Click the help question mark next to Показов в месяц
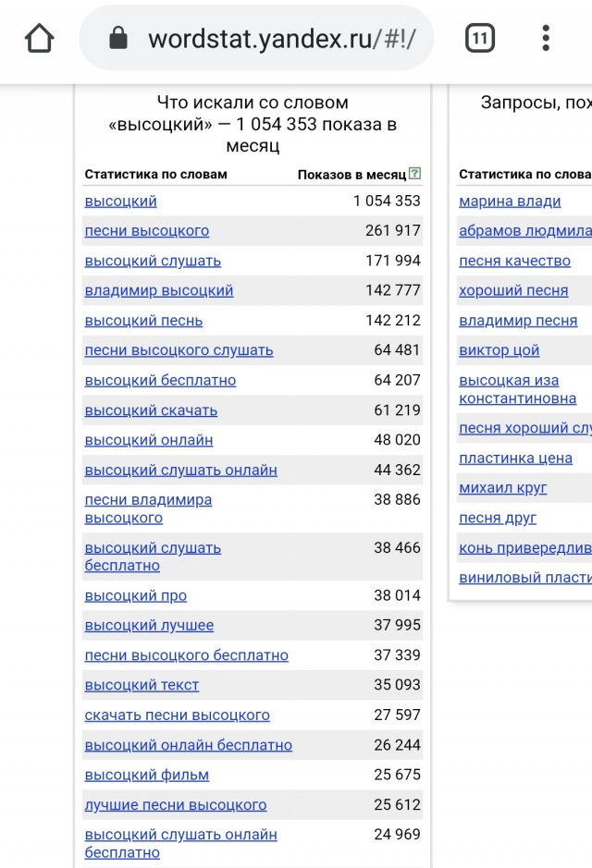592x868 pixels. click(414, 174)
